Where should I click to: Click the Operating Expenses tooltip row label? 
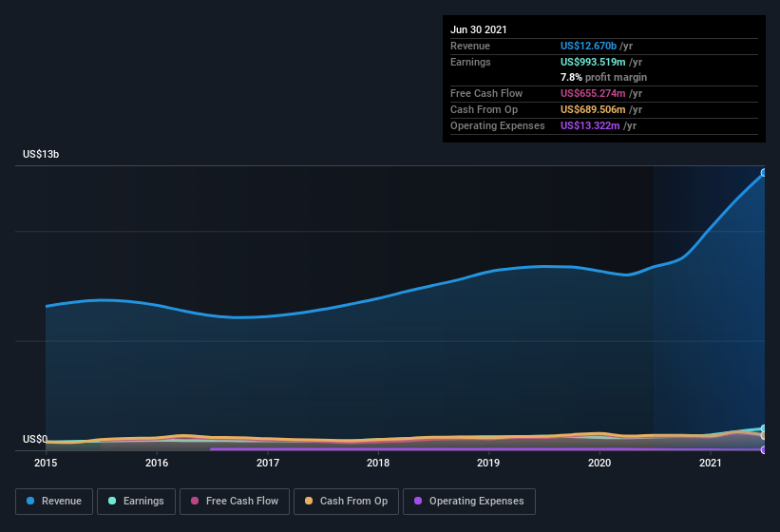(498, 125)
